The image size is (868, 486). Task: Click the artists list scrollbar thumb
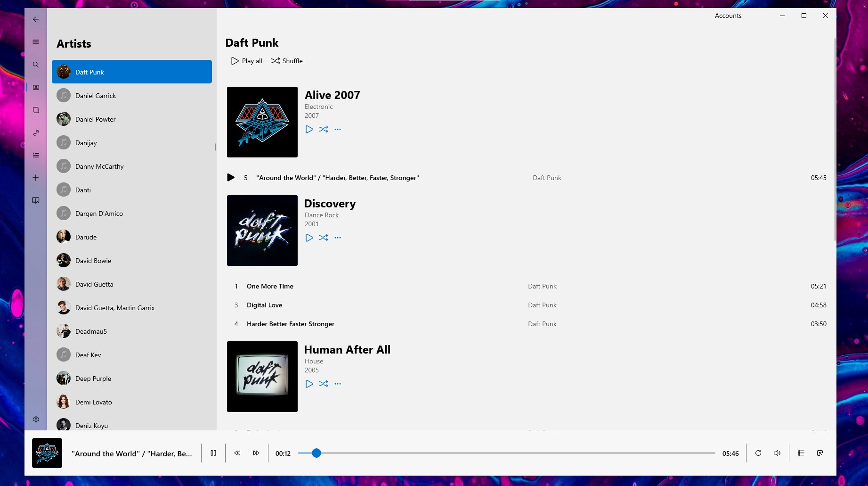point(215,147)
